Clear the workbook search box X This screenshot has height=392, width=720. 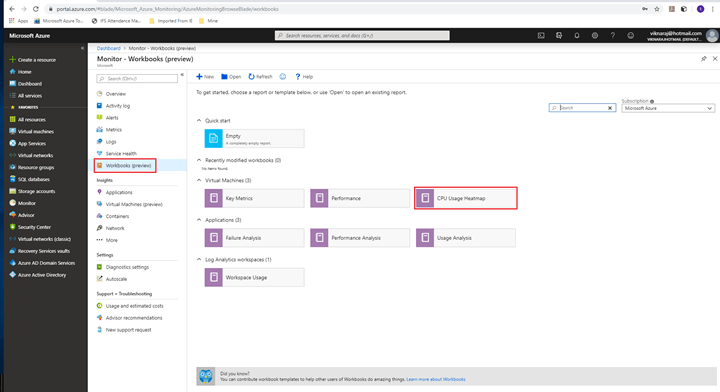pos(610,108)
